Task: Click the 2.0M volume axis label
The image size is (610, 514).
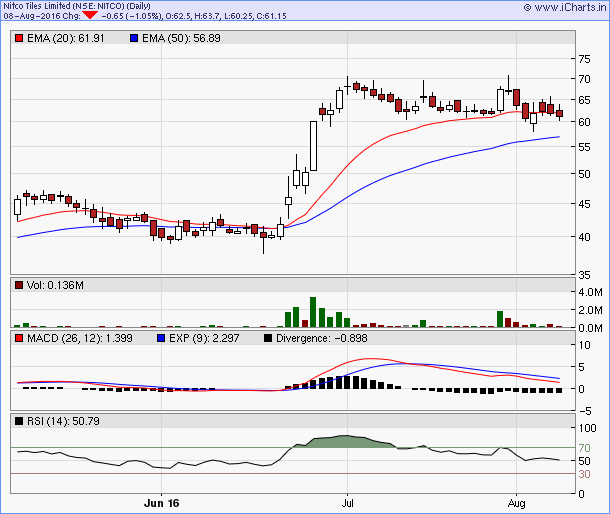Action: [590, 310]
